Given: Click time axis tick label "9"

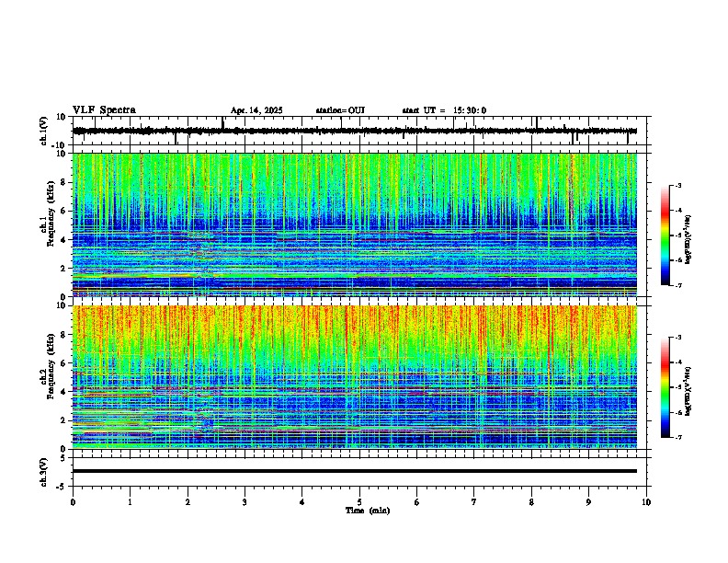Looking at the screenshot, I should click(588, 502).
